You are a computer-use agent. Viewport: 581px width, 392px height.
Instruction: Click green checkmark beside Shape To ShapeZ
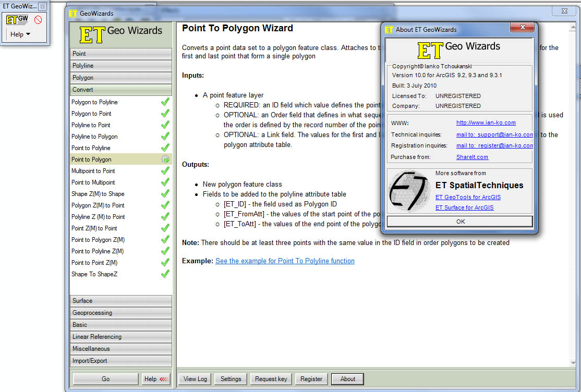pyautogui.click(x=165, y=274)
